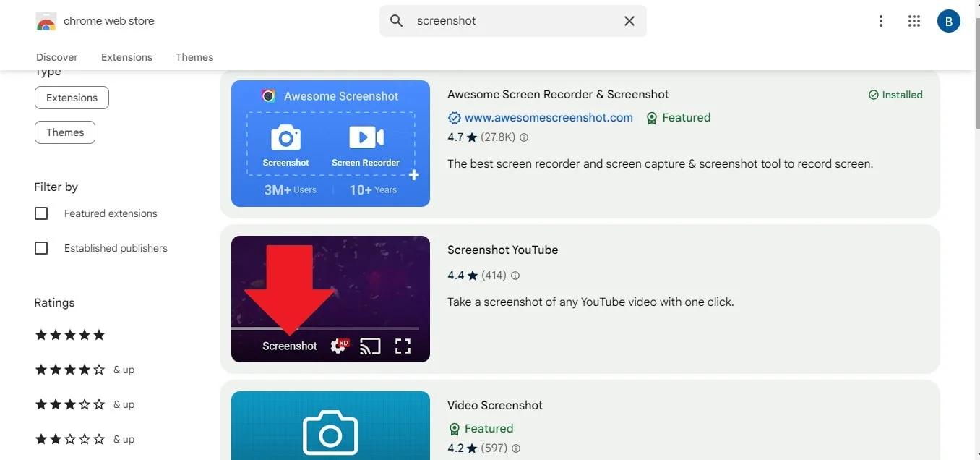
Task: Open the Discover tab
Action: 57,57
